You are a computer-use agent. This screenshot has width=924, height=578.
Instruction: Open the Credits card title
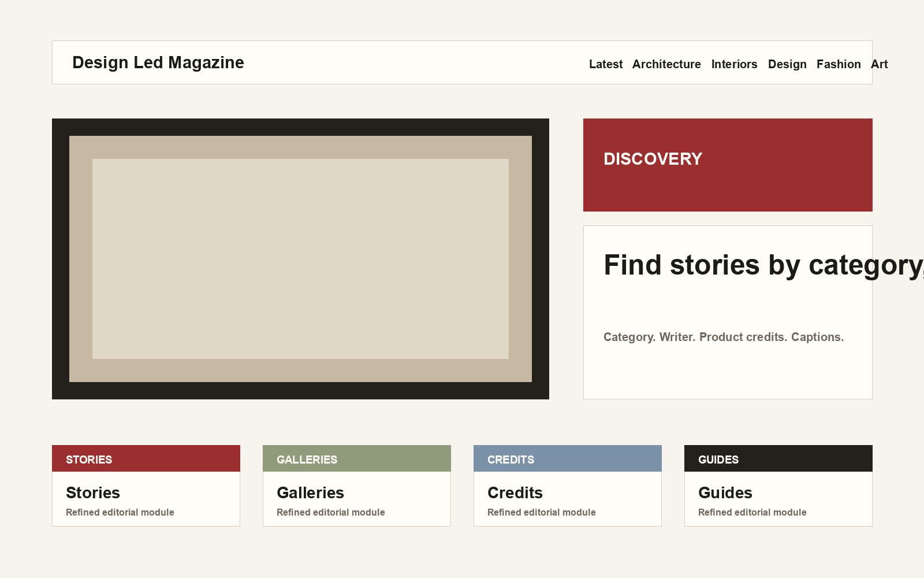[515, 492]
